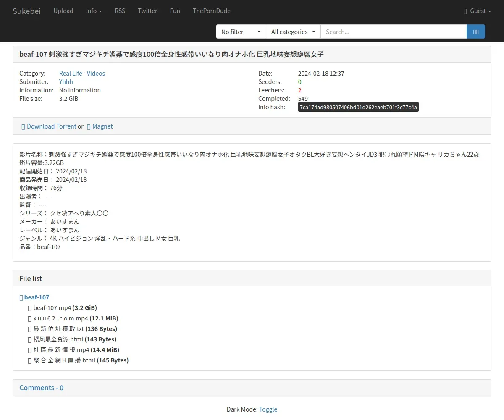Click the Guest user icon
The height and width of the screenshot is (420, 504).
[x=465, y=11]
